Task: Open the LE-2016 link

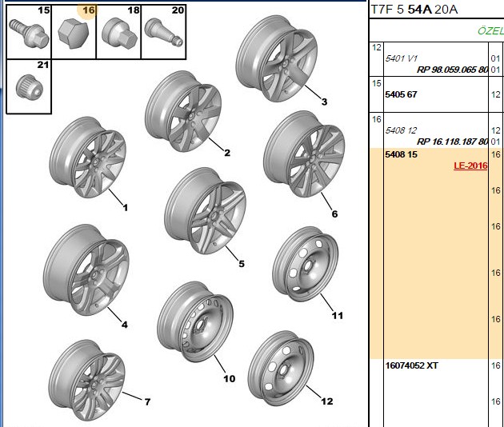Action: 470,166
